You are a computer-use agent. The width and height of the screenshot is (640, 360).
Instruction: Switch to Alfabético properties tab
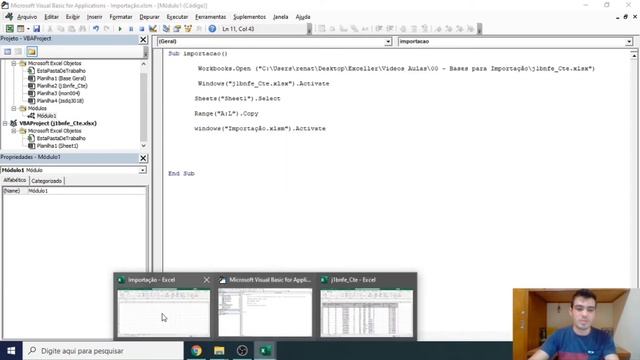point(15,180)
